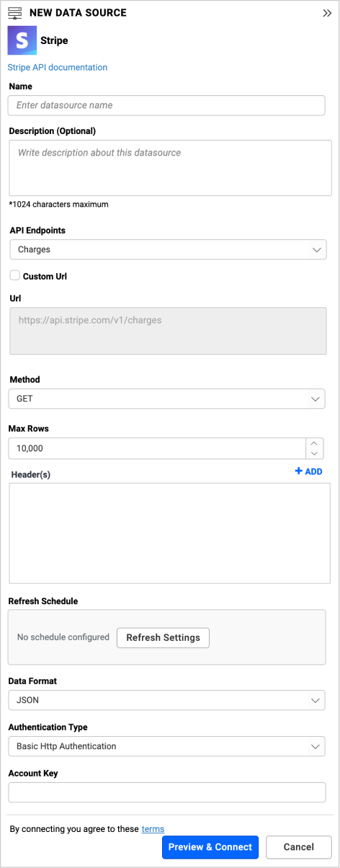Click Preview & Connect
The height and width of the screenshot is (868, 340).
tap(210, 847)
